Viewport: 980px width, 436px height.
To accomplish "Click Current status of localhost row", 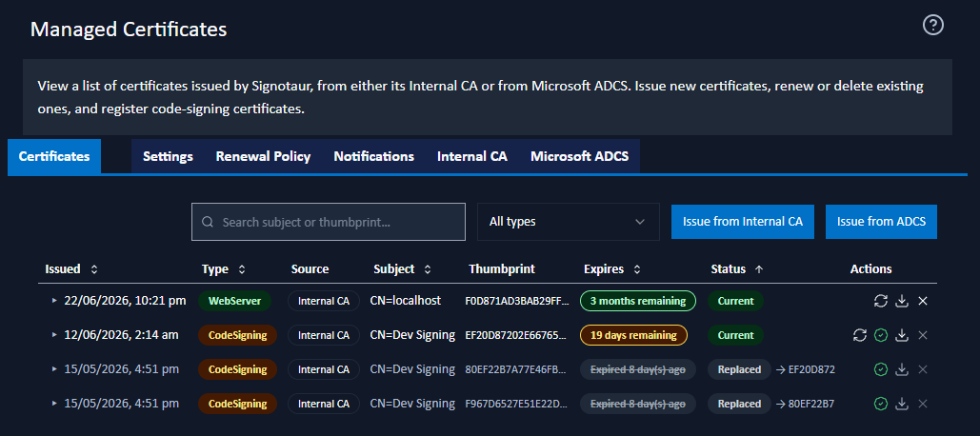I will click(x=735, y=301).
